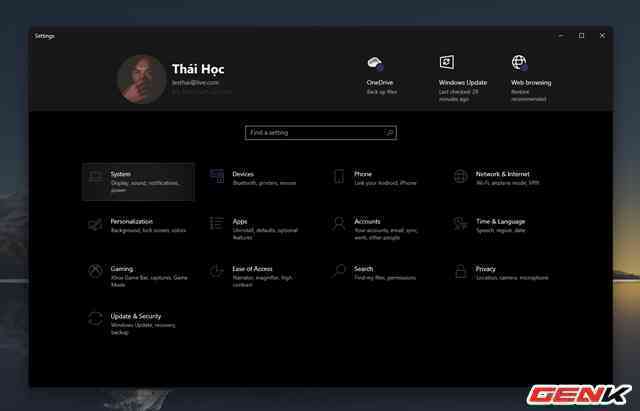Click the Time & Language label
This screenshot has height=411, width=640.
click(500, 222)
